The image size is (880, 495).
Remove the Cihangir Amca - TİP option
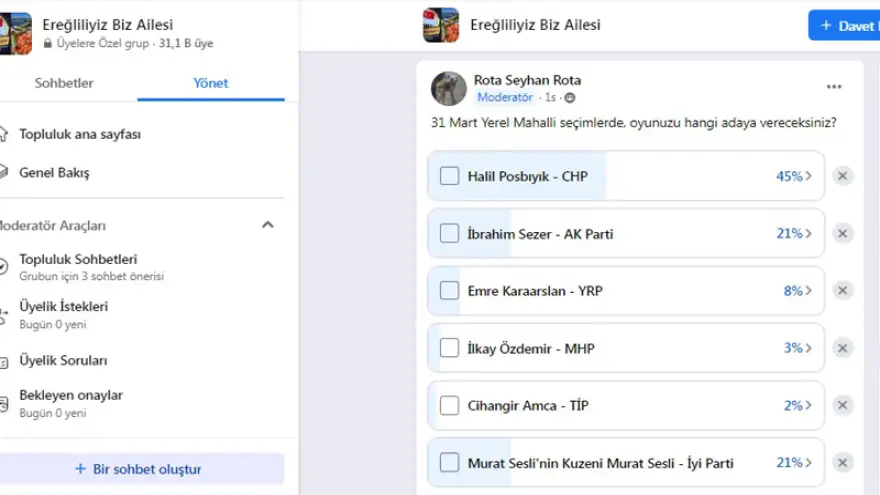click(x=842, y=405)
